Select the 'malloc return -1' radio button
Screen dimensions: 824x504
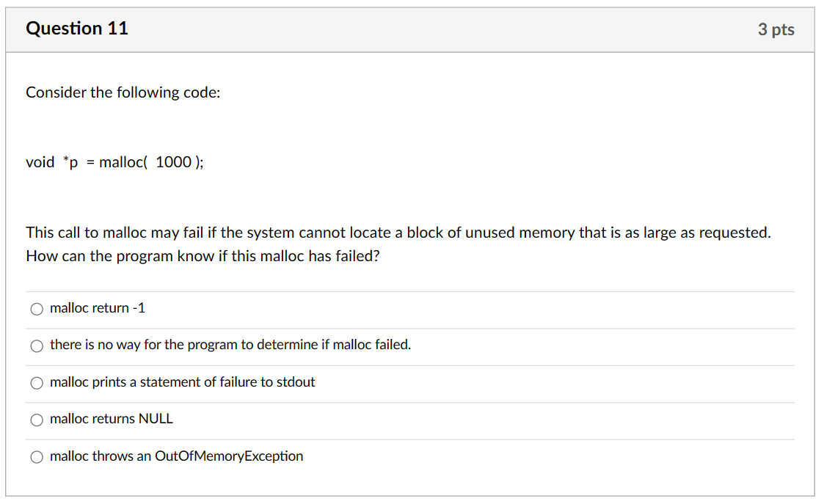[37, 309]
